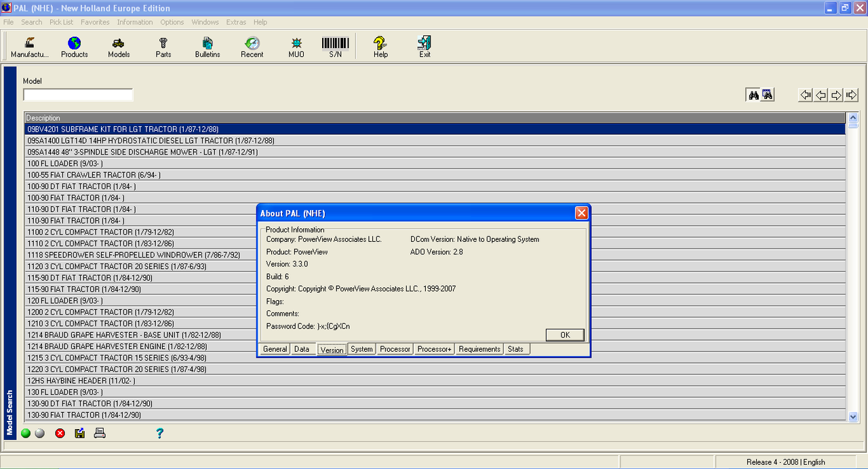Select 12HS HAYBINE HEADER (11/02- ) row
868x469 pixels.
(x=435, y=380)
